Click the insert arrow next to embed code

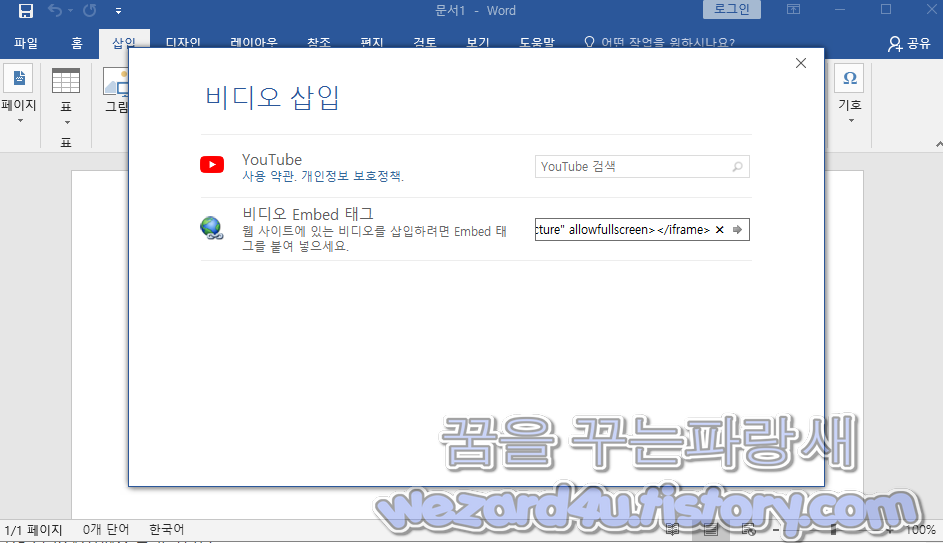point(737,230)
